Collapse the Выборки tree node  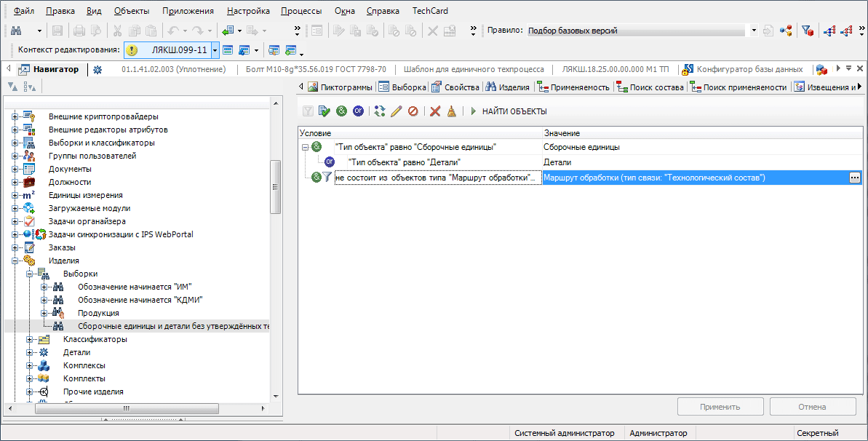click(30, 274)
